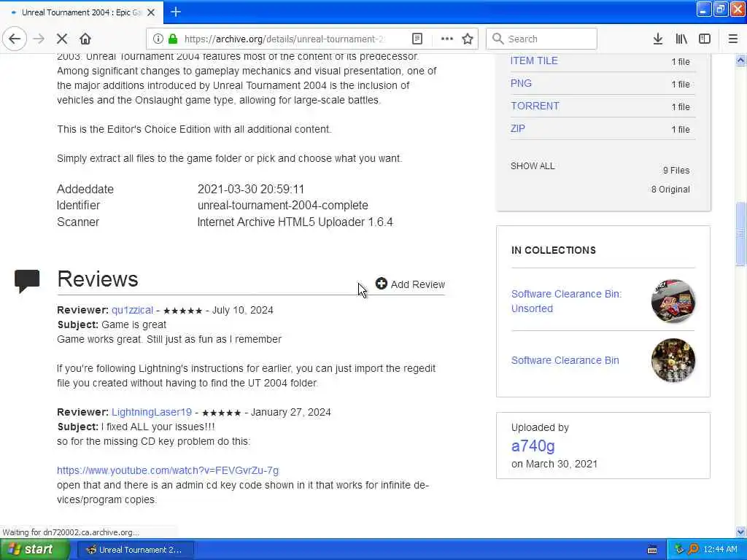Open ITEM TILE download option
The height and width of the screenshot is (560, 747).
click(x=534, y=61)
